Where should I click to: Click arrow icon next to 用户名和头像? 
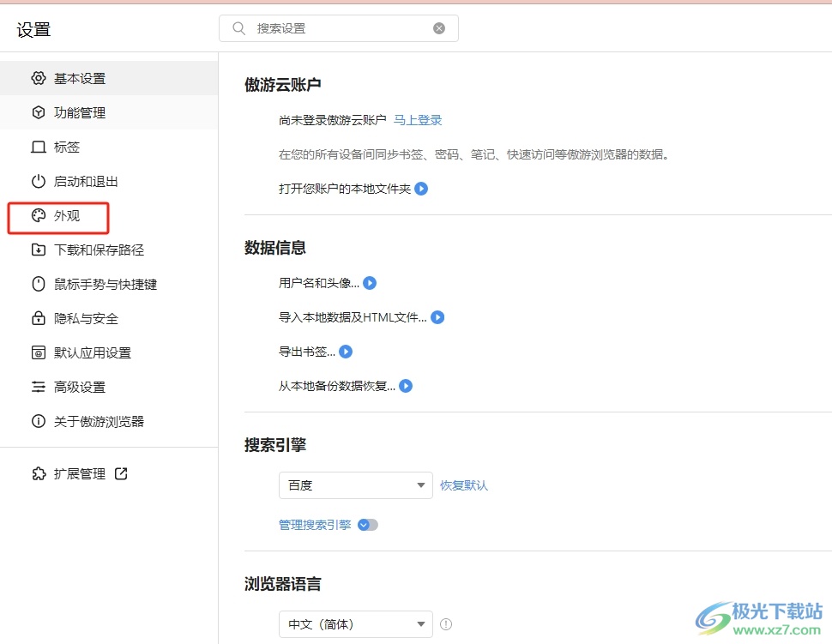pyautogui.click(x=370, y=283)
